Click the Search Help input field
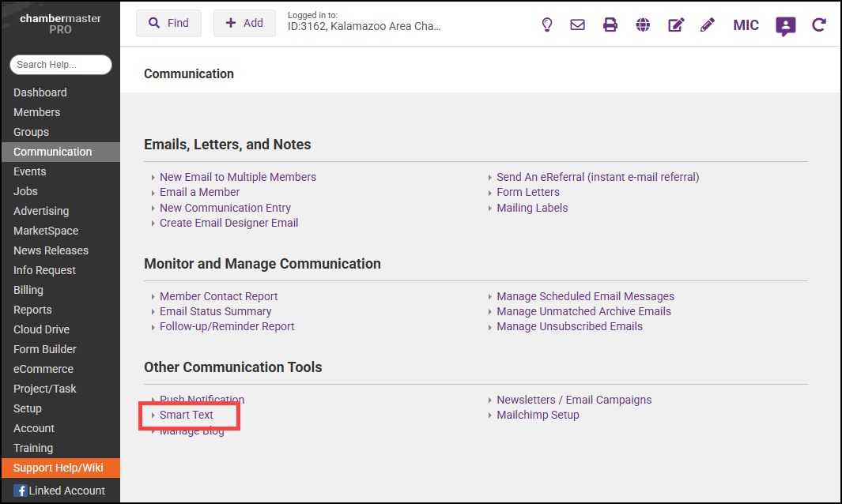Image resolution: width=842 pixels, height=504 pixels. click(x=61, y=65)
